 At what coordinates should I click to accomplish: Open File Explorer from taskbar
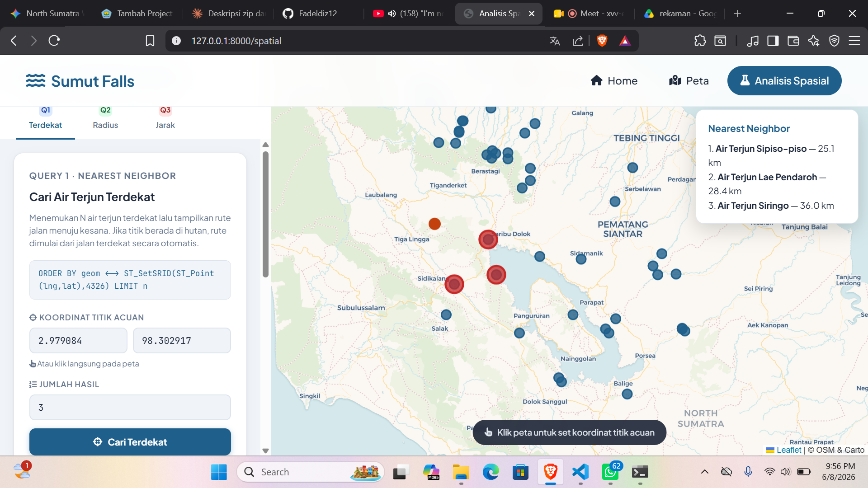tap(461, 472)
